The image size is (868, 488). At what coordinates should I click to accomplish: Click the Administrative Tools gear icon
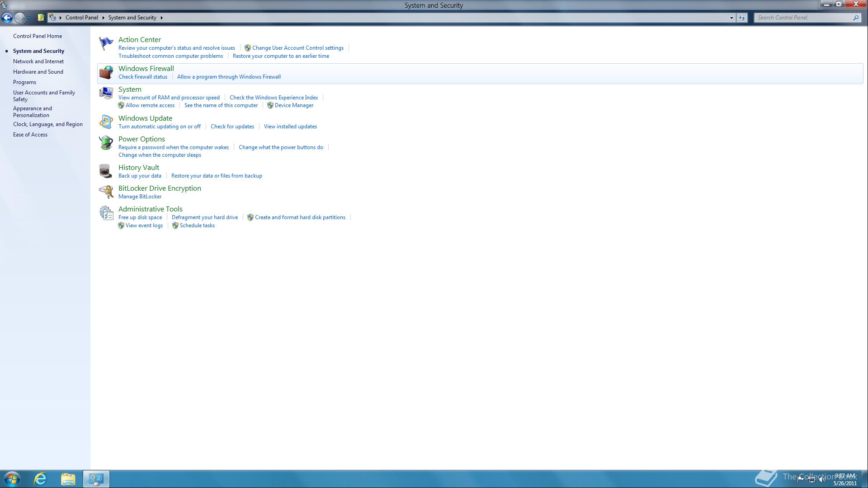[106, 213]
